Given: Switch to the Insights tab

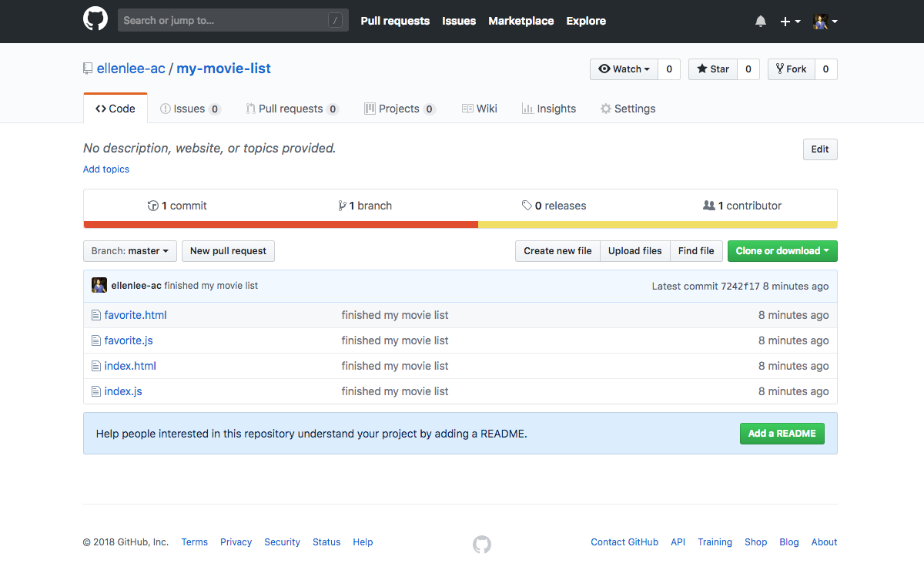Looking at the screenshot, I should pyautogui.click(x=548, y=109).
